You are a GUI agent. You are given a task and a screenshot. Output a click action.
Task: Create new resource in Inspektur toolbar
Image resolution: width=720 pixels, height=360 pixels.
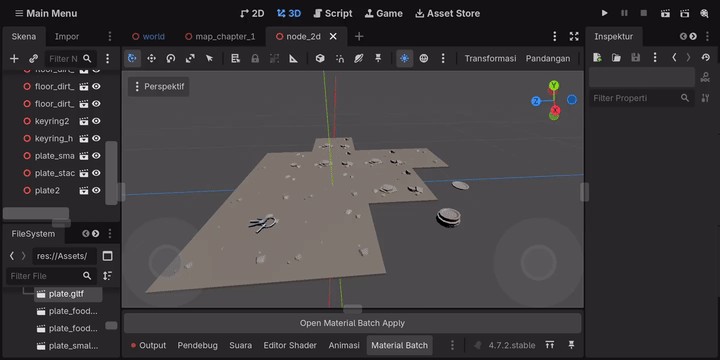click(x=597, y=57)
